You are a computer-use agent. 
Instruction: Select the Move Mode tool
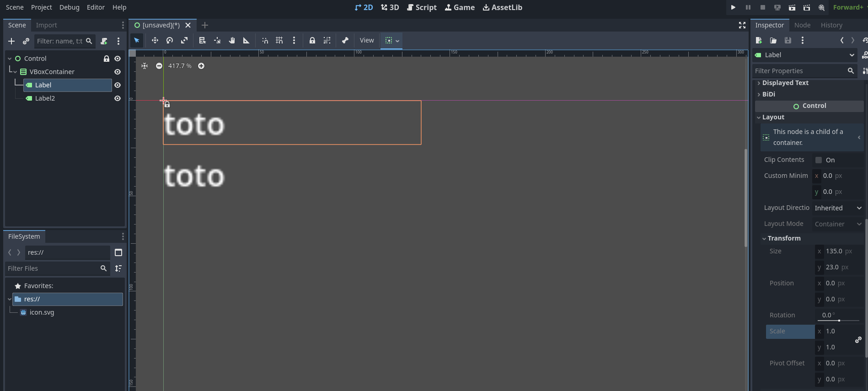click(x=155, y=41)
